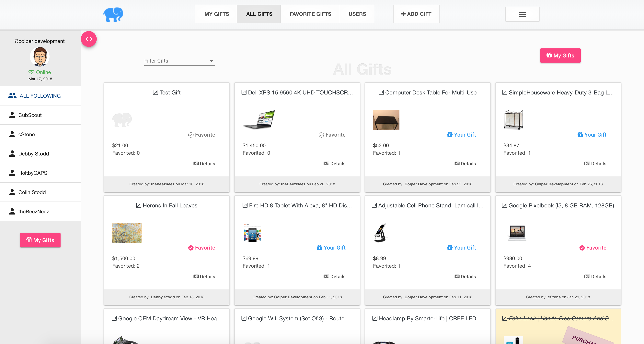The height and width of the screenshot is (344, 644).
Task: Click the Add Gift button
Action: click(416, 14)
